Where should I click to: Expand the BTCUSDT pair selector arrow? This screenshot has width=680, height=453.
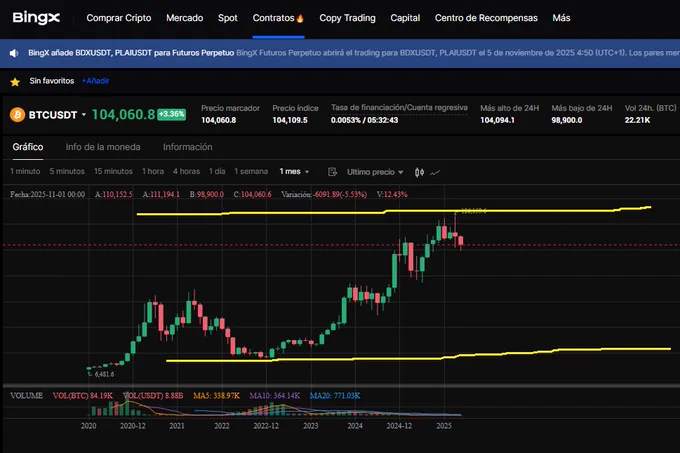(x=84, y=115)
